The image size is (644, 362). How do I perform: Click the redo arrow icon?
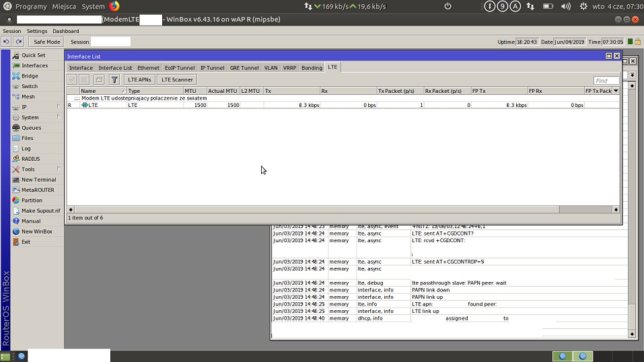[19, 42]
